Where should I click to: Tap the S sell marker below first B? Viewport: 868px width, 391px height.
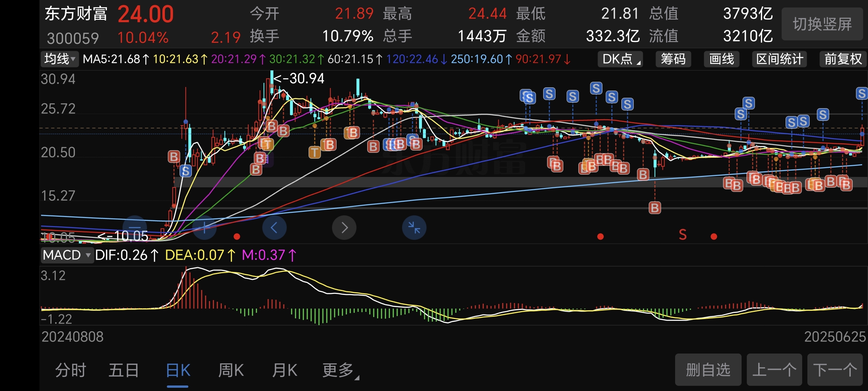tap(185, 171)
